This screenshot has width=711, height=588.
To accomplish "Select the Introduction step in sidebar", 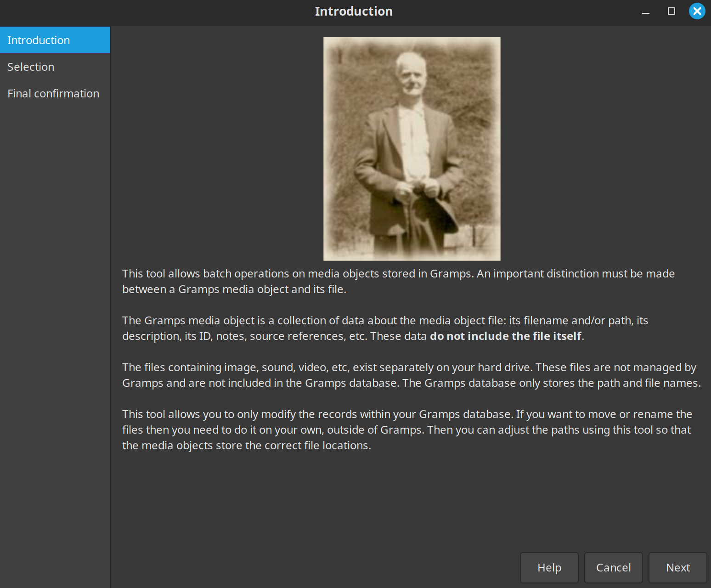I will 55,40.
